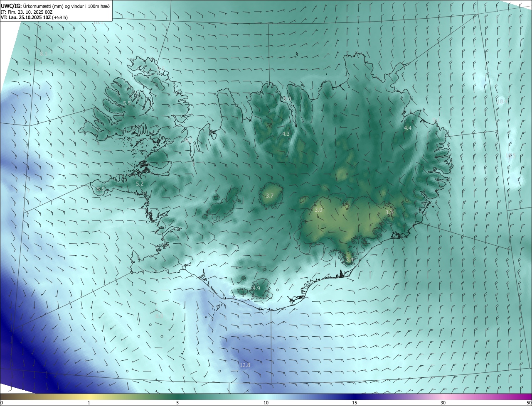Click the colorbar tick label 0
The width and height of the screenshot is (532, 406).
[x=2, y=403]
